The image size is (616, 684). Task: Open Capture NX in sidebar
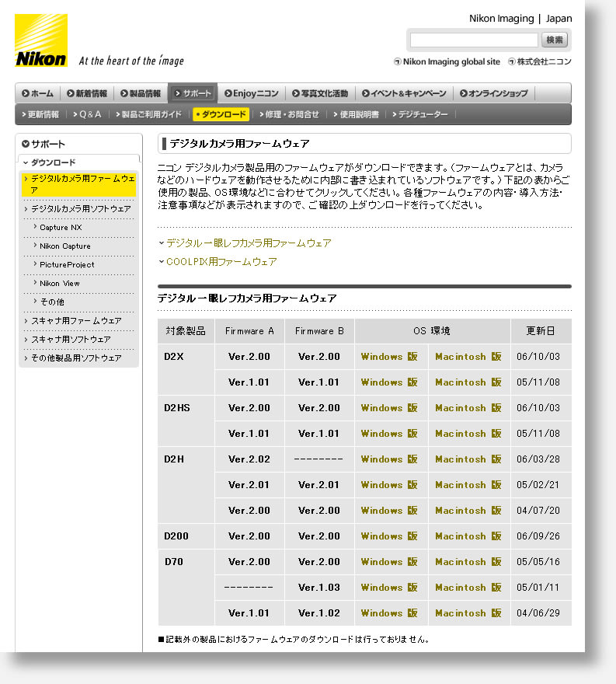coord(57,228)
